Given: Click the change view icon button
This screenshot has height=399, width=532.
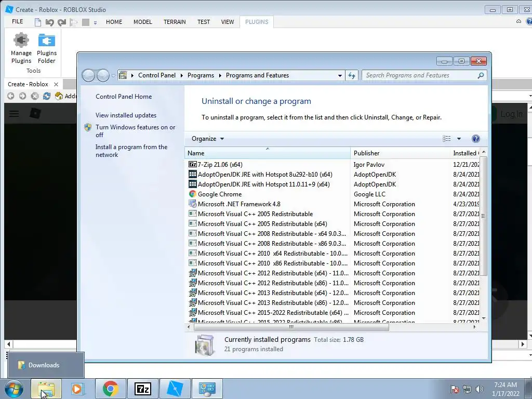Looking at the screenshot, I should [446, 138].
